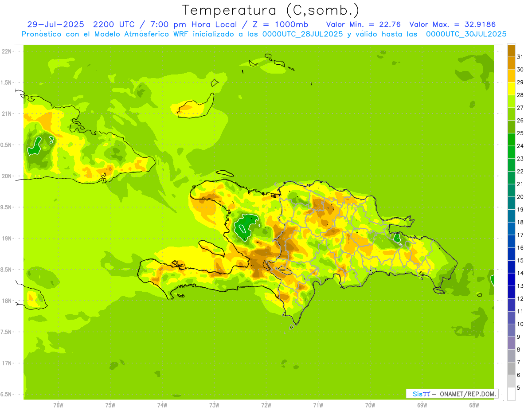The width and height of the screenshot is (532, 411).
Task: Click the legend value '29'
Action: 520,82
